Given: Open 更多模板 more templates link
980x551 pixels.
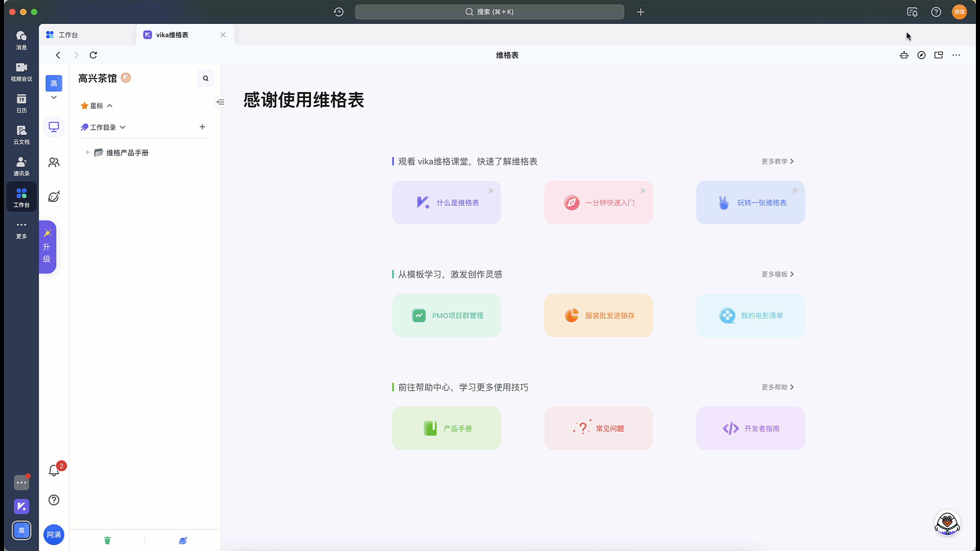Looking at the screenshot, I should 777,274.
